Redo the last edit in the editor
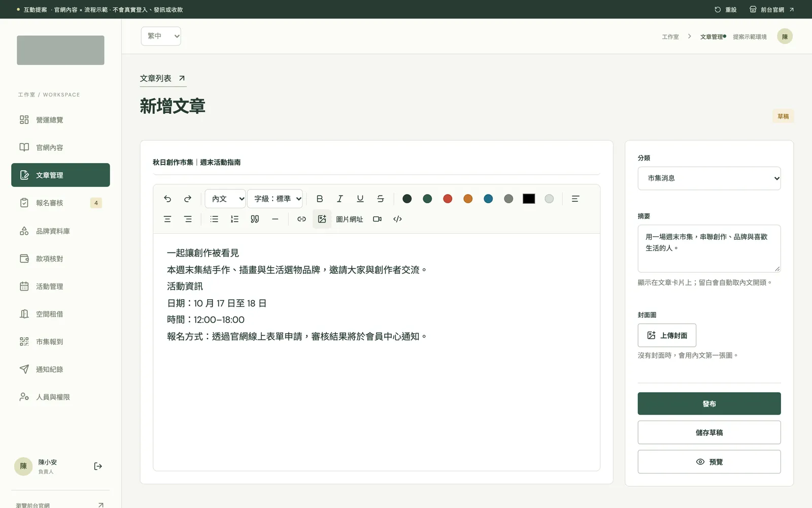 point(188,199)
